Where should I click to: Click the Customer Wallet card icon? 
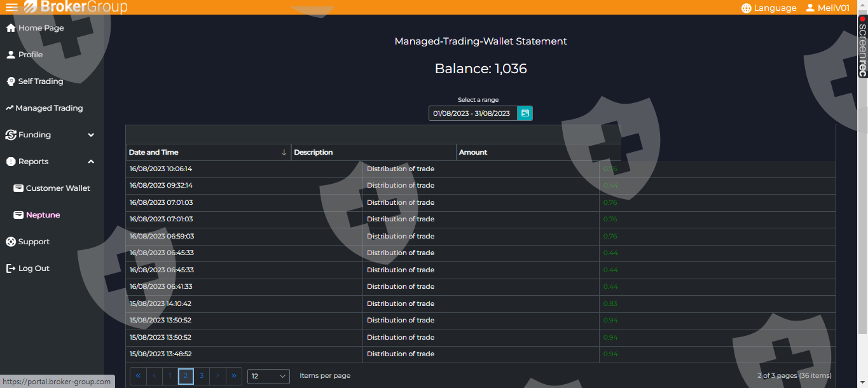coord(18,188)
